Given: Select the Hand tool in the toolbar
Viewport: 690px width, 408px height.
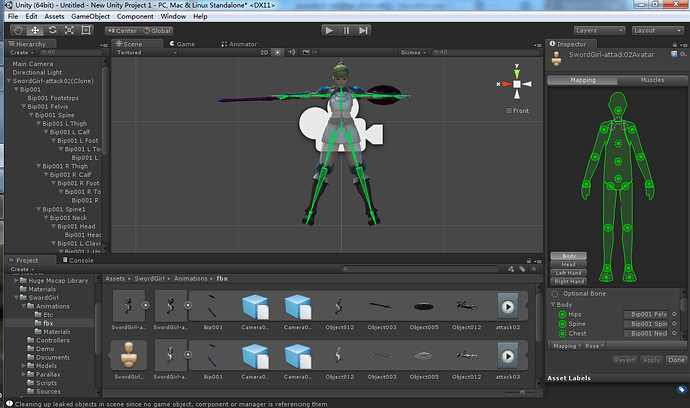Looking at the screenshot, I should 18,30.
